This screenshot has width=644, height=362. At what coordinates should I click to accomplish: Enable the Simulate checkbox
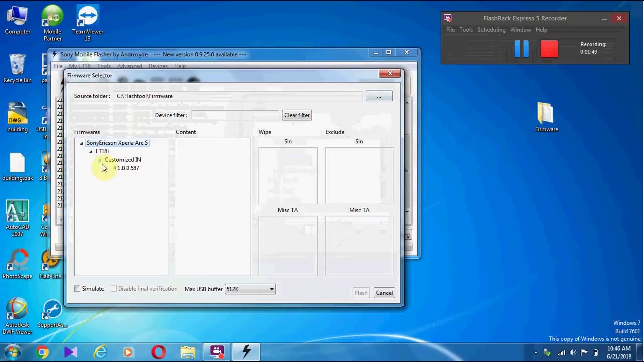[x=77, y=289]
